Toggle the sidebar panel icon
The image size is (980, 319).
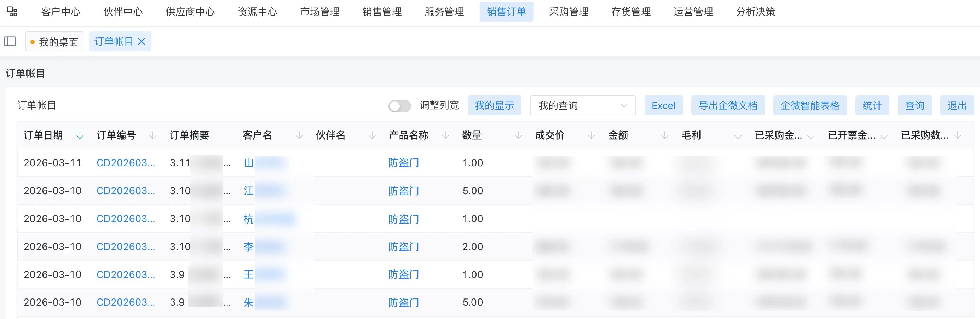click(10, 41)
